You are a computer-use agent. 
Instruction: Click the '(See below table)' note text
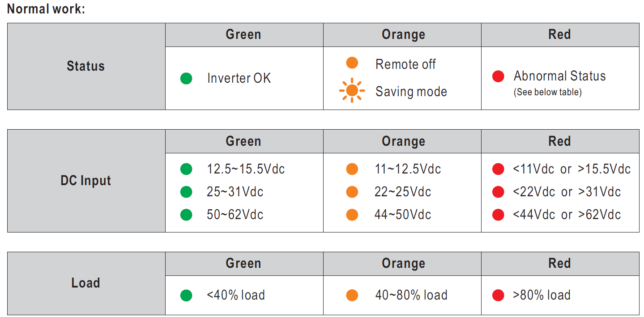coord(547,93)
